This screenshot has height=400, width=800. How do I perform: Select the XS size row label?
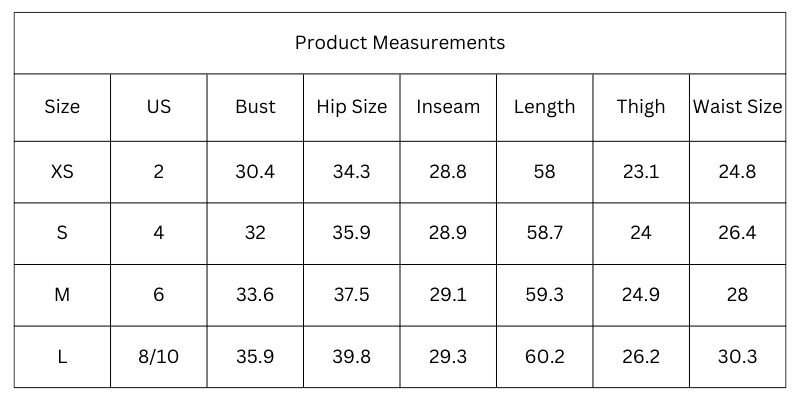(62, 172)
